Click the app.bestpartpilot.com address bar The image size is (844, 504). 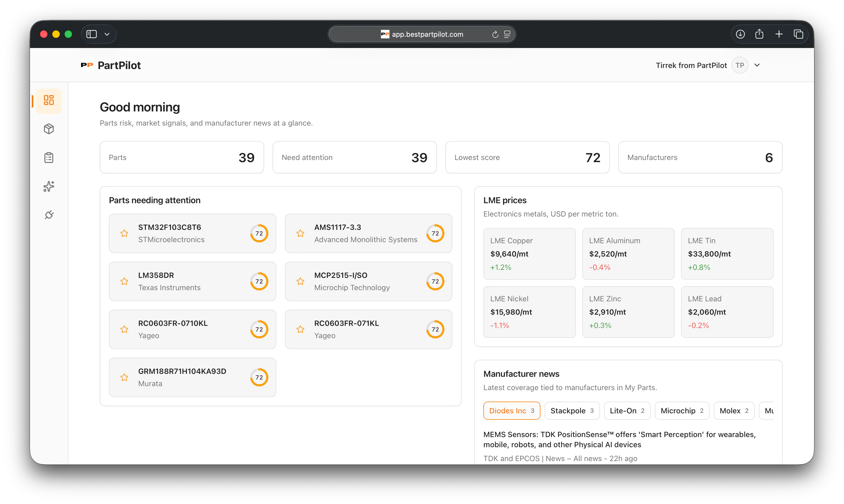(x=421, y=34)
